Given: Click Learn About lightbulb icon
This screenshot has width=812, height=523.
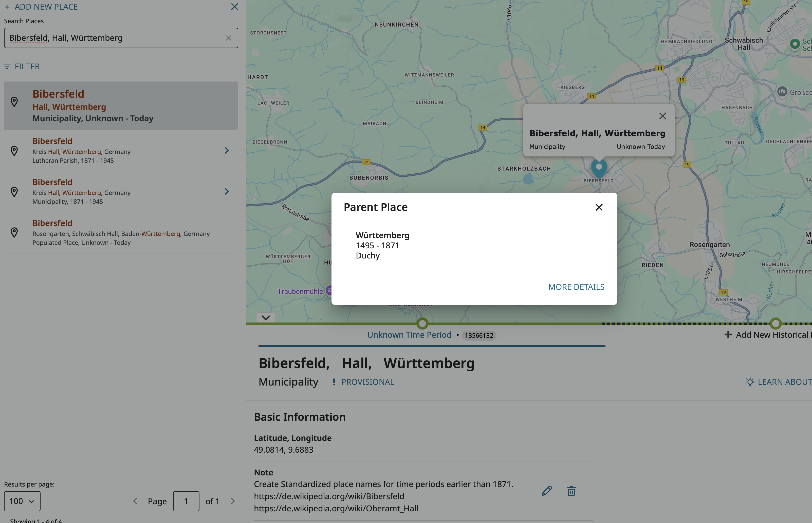Looking at the screenshot, I should [x=750, y=382].
